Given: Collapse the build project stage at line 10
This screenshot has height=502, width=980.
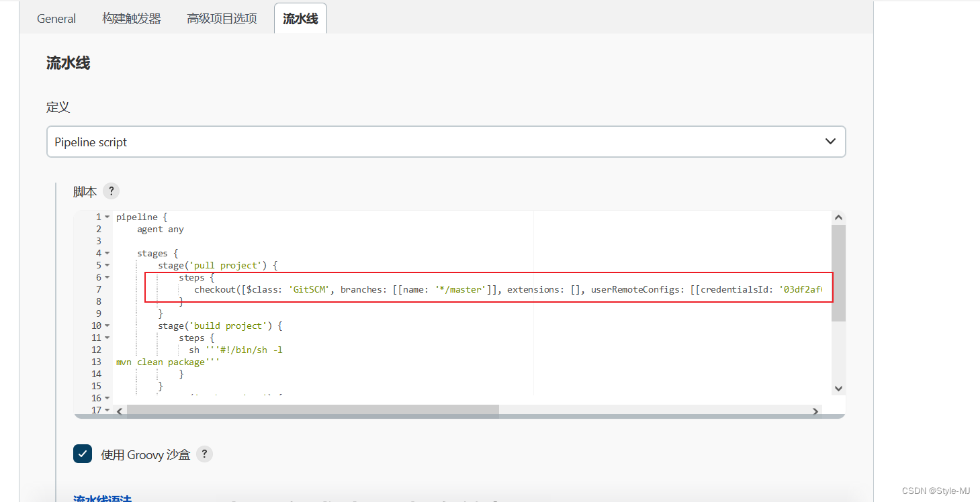Looking at the screenshot, I should click(x=107, y=326).
